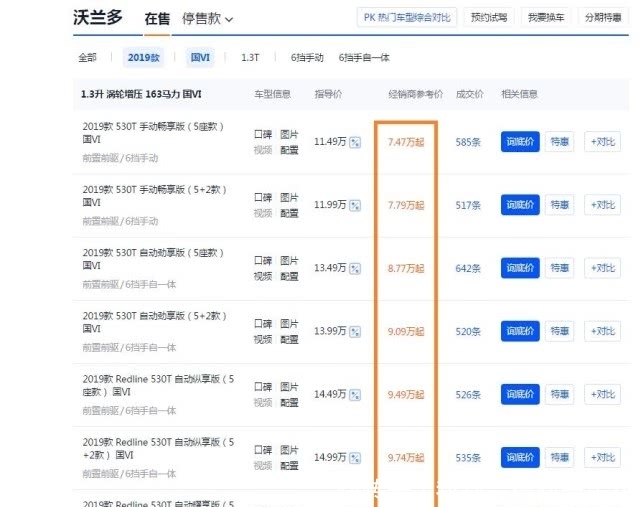Open 口碑 link in 11.49万 row

click(x=263, y=134)
